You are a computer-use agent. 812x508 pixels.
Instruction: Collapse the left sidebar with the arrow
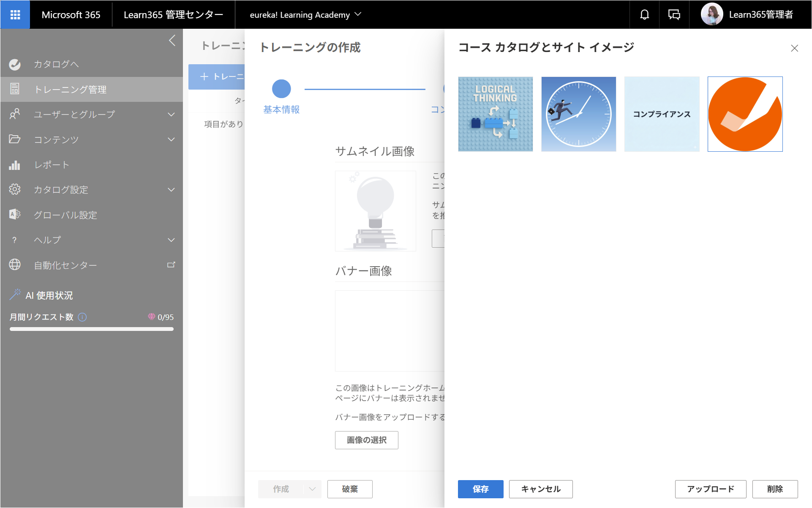172,41
